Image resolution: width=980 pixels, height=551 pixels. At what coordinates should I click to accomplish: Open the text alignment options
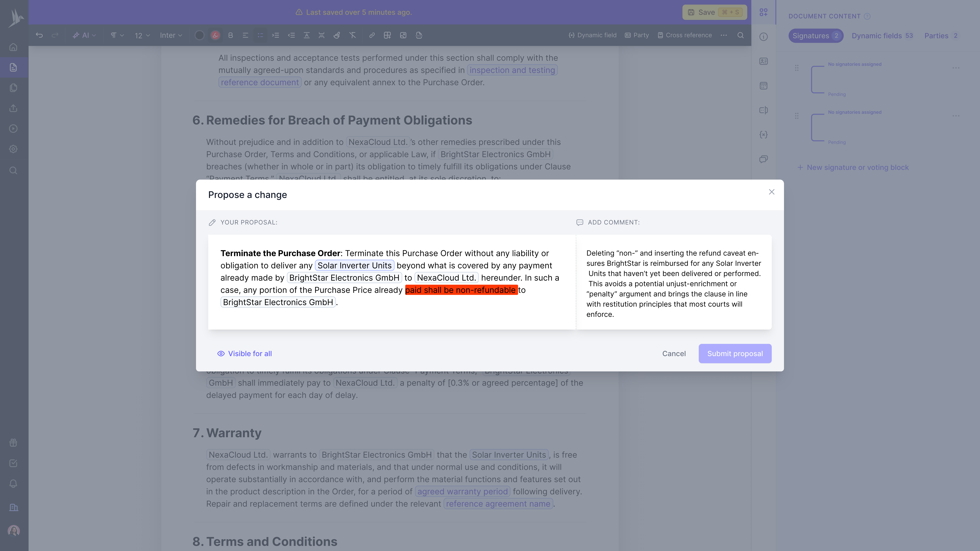[x=245, y=35]
